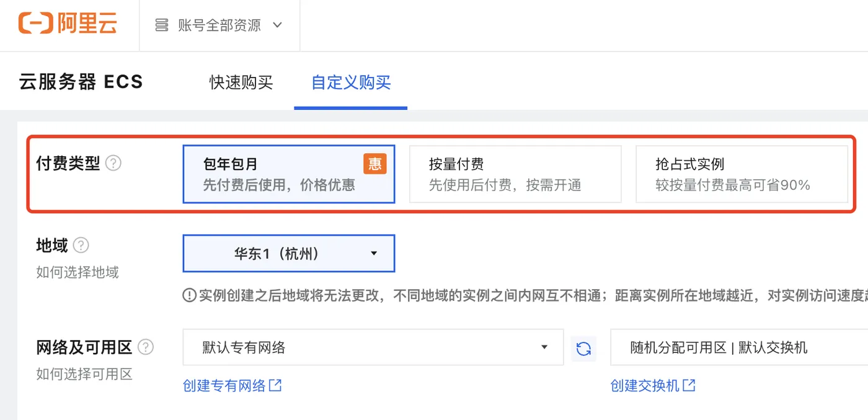Click the help icon next to 地域
The height and width of the screenshot is (420, 868).
(x=81, y=245)
